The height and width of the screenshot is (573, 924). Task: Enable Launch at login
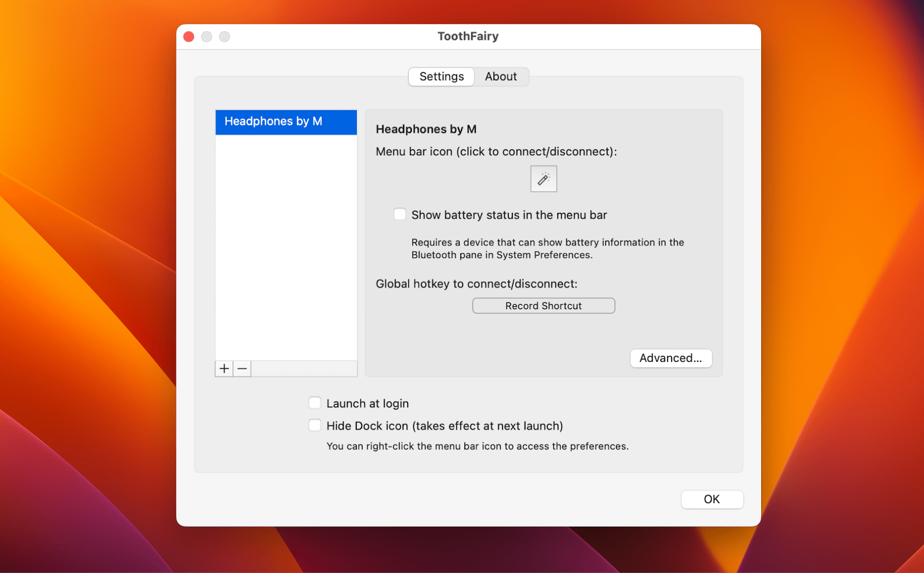click(x=315, y=402)
